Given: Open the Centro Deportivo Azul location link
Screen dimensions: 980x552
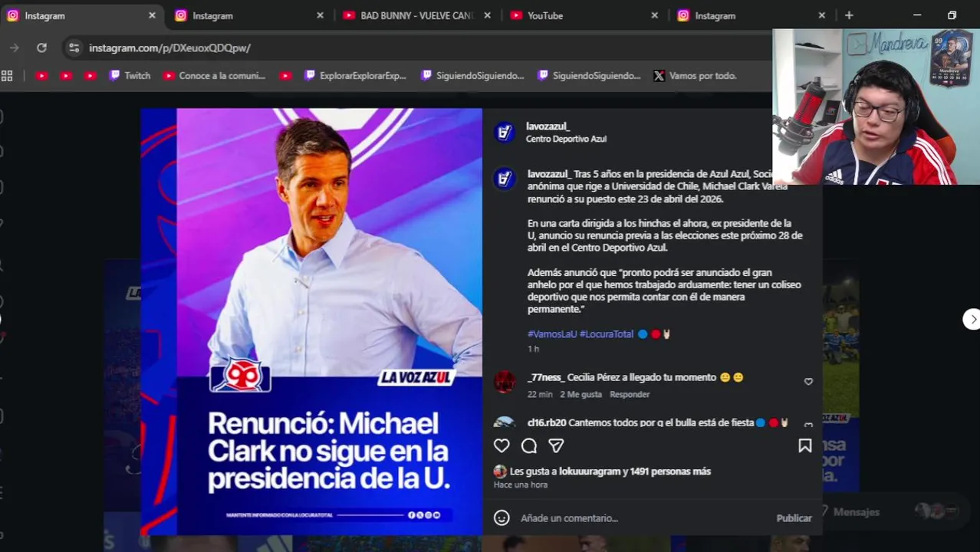Looking at the screenshot, I should click(566, 139).
